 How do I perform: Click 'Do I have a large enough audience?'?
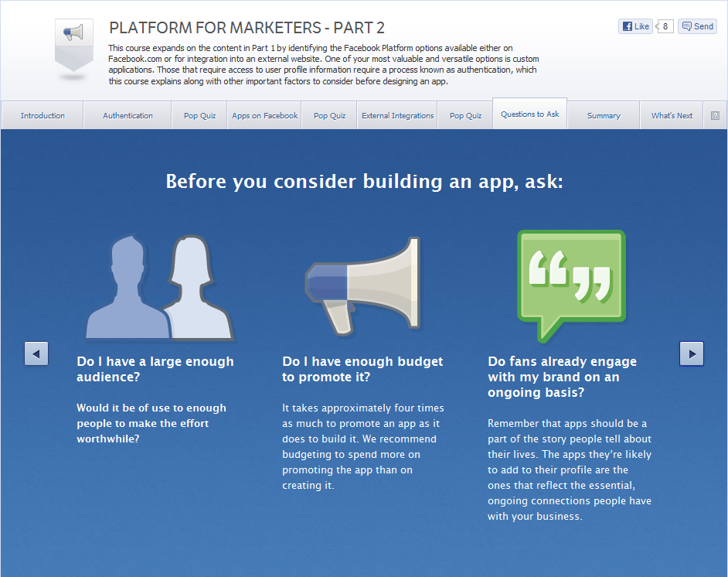155,369
